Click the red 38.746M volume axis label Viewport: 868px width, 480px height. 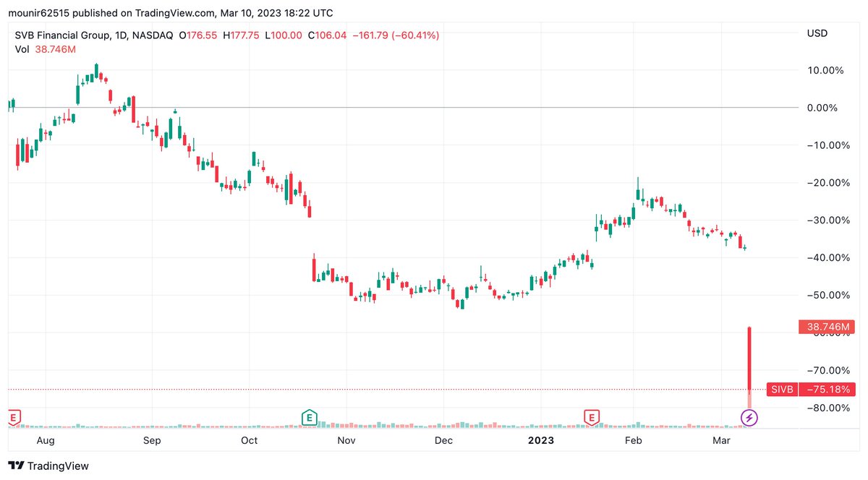click(826, 327)
